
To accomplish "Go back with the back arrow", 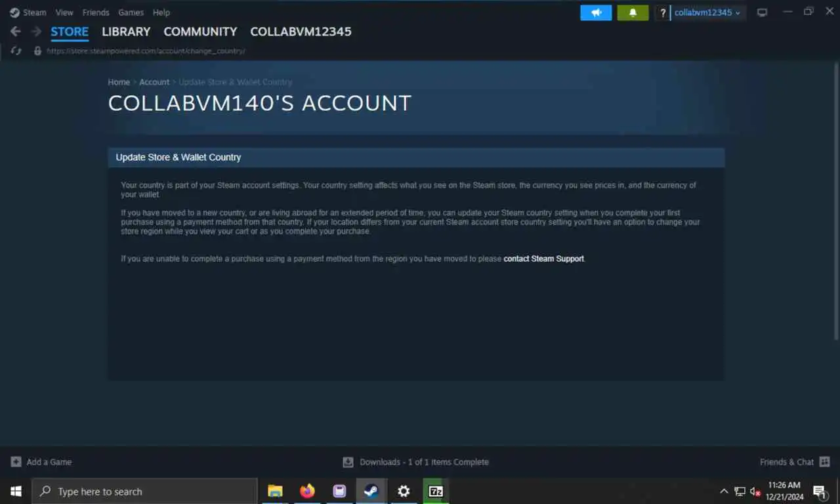I will tap(16, 31).
